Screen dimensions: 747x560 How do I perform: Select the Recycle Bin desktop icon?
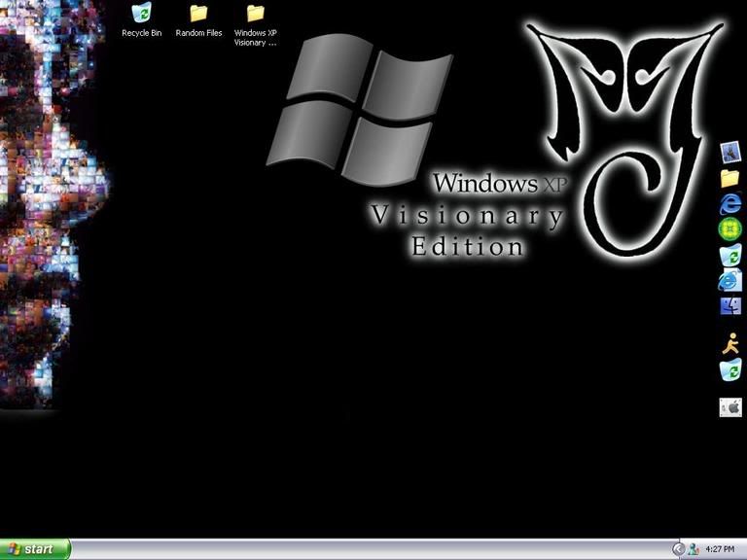[x=141, y=20]
